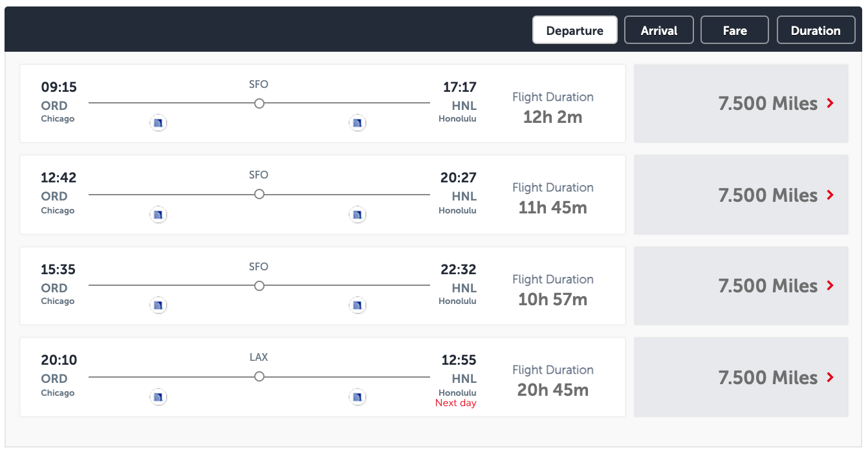The image size is (868, 454).
Task: Select the Fare sorting option
Action: click(x=734, y=30)
